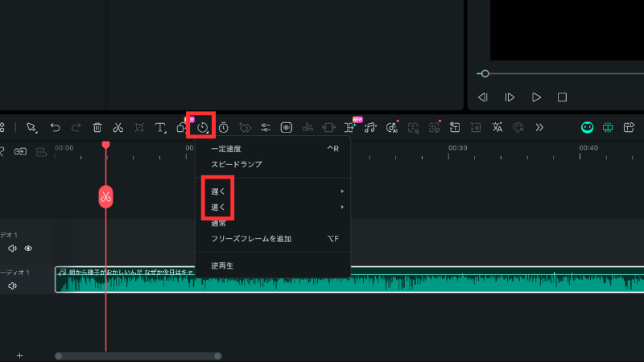Toggle the teal timeline snapping icon

tap(608, 128)
